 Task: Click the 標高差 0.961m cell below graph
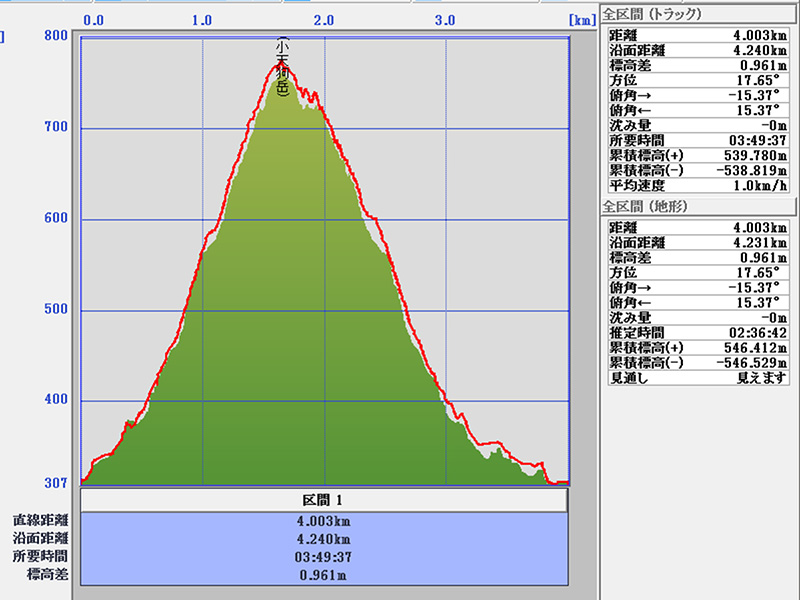pos(323,575)
